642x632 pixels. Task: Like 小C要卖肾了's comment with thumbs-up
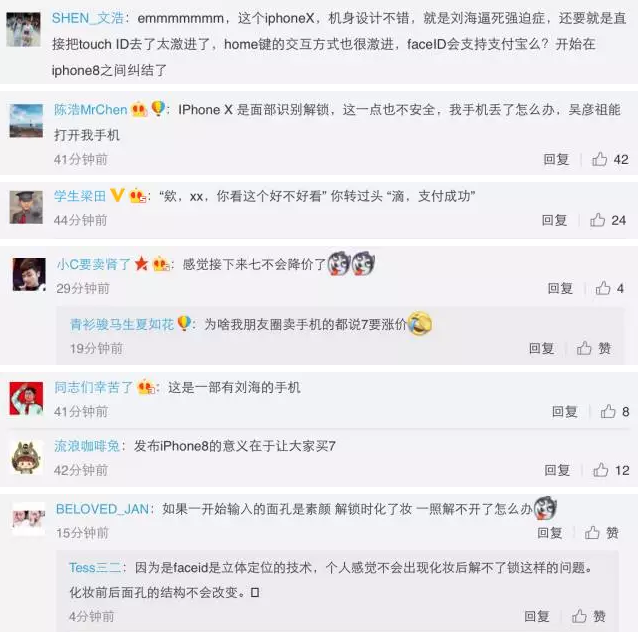(603, 288)
